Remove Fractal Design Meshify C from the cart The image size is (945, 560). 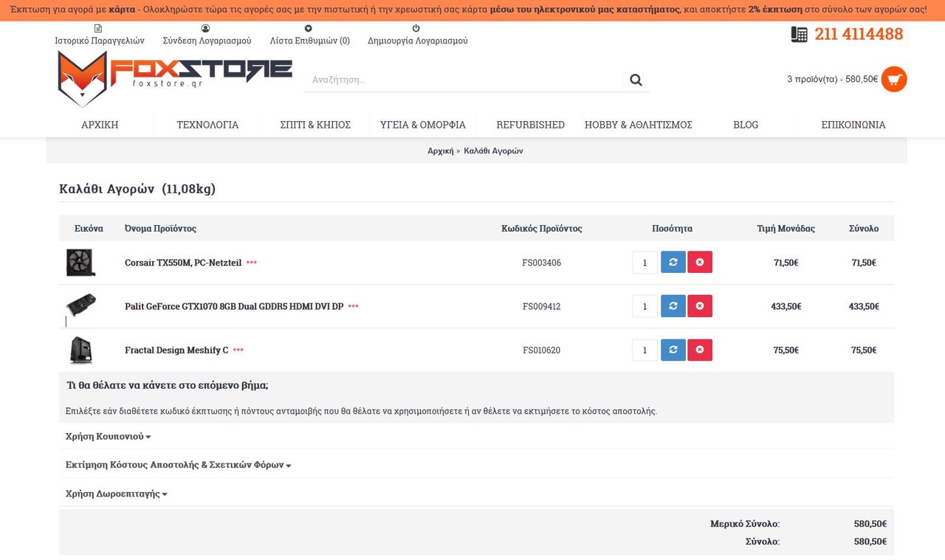point(700,350)
